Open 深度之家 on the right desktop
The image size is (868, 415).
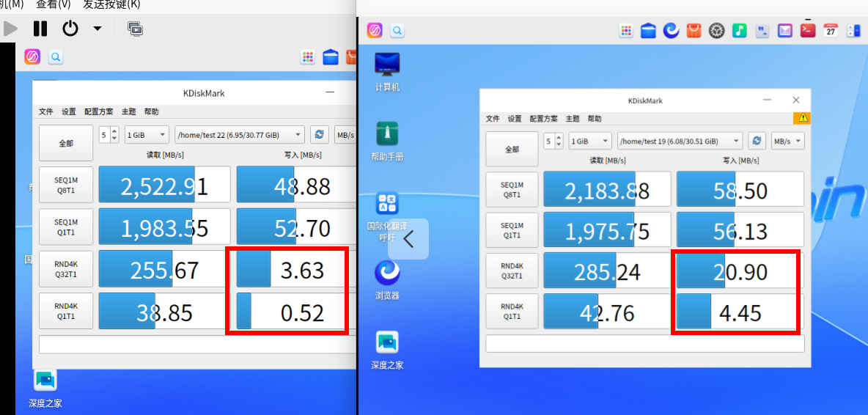pos(387,350)
